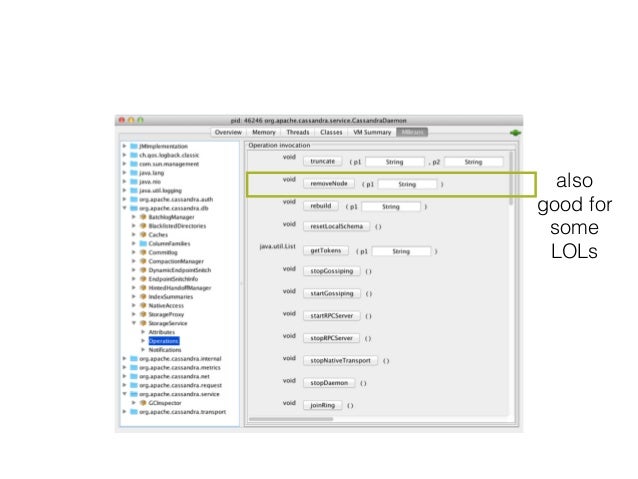This screenshot has height=479, width=638.
Task: Select the BatchlogManager bean icon
Action: 143,217
